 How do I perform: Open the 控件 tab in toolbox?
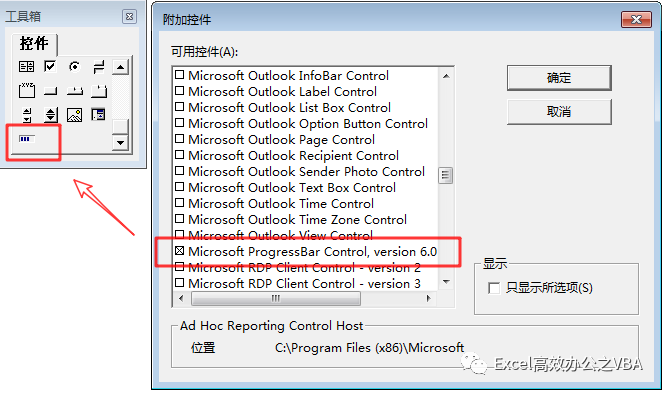coord(34,44)
